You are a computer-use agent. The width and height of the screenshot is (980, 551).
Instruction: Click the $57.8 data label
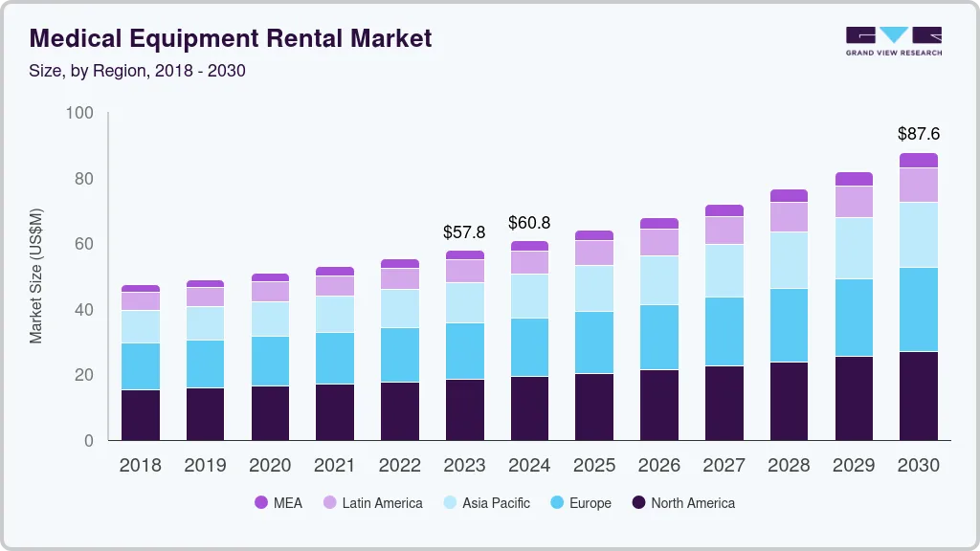pos(464,231)
